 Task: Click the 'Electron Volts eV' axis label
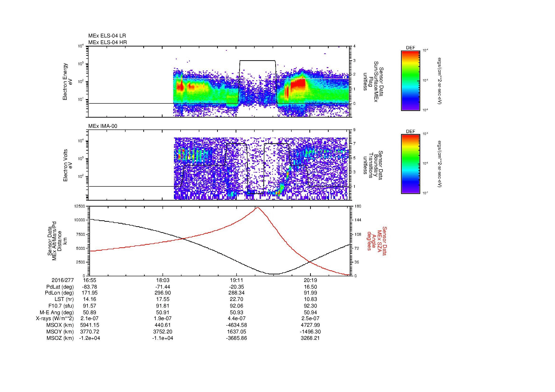68,166
